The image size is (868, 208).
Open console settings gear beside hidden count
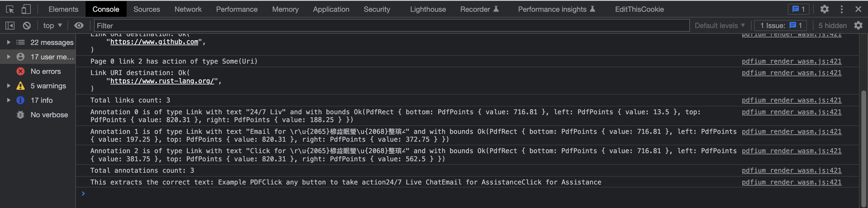[858, 26]
